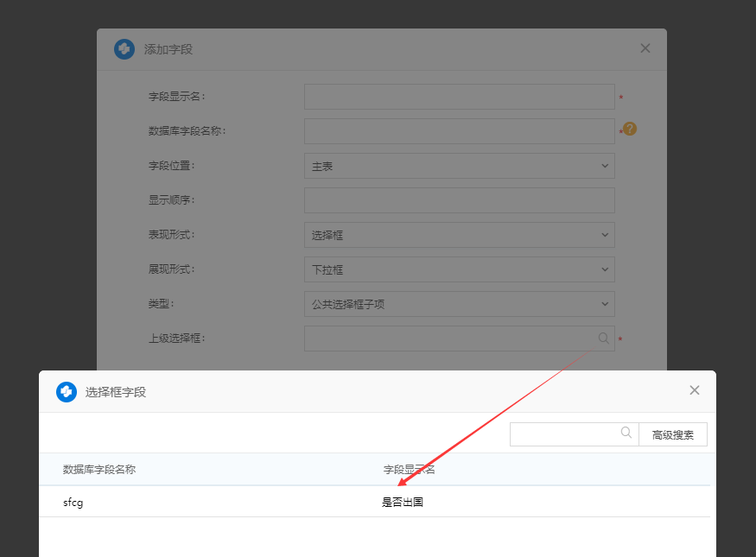Select the sfcg row in the table
Viewport: 756px width, 557px height.
[x=73, y=502]
